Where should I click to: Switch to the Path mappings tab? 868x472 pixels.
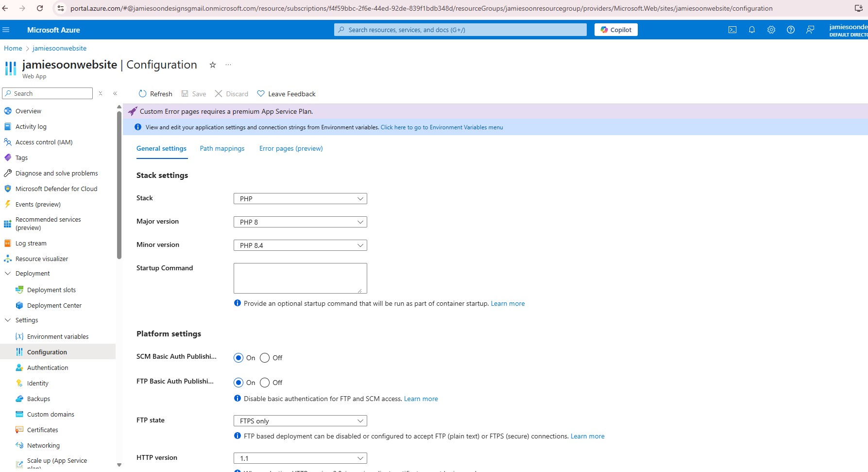[222, 148]
